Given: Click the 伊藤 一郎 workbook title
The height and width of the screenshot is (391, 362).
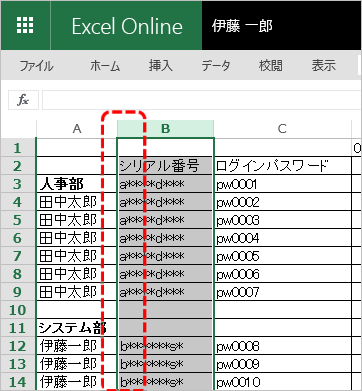Looking at the screenshot, I should coord(242,26).
